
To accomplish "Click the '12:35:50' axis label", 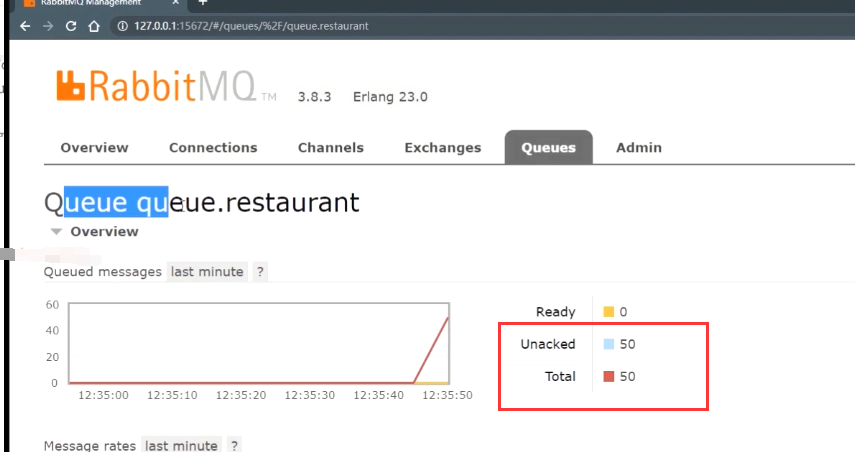I will 447,395.
